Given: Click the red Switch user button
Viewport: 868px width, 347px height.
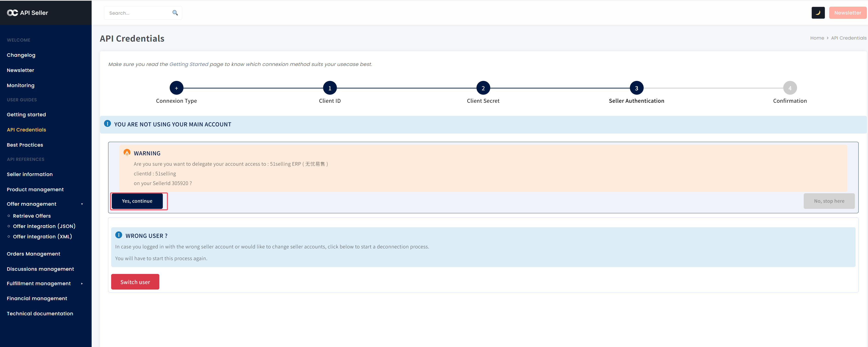Looking at the screenshot, I should pyautogui.click(x=135, y=282).
